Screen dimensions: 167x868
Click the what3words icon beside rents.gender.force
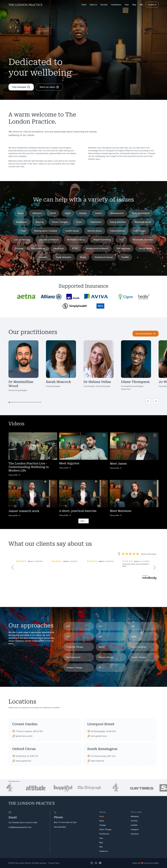pos(89,736)
